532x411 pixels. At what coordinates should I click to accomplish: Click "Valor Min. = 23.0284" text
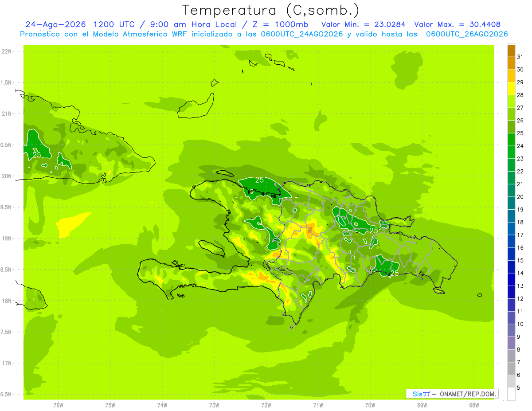pyautogui.click(x=363, y=24)
